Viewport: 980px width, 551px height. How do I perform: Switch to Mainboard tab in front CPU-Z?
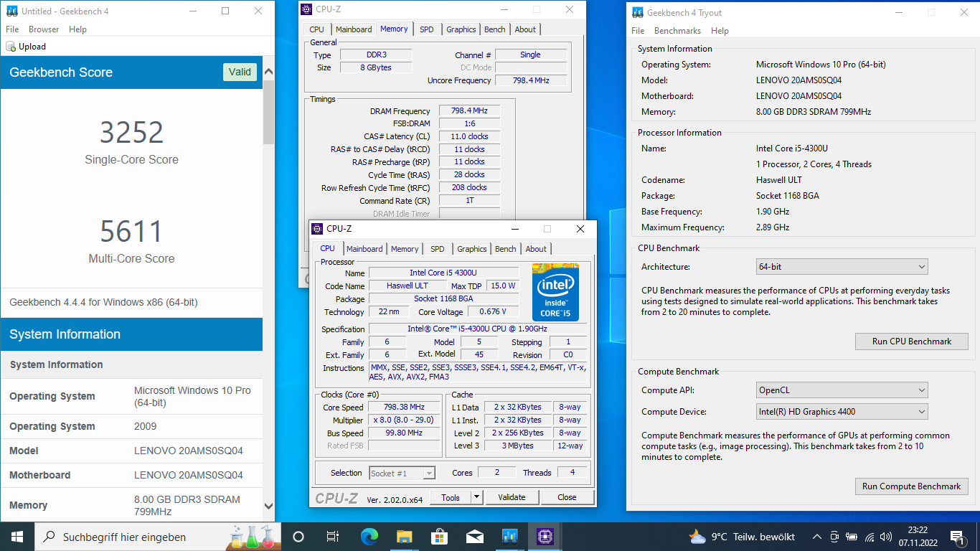click(364, 249)
